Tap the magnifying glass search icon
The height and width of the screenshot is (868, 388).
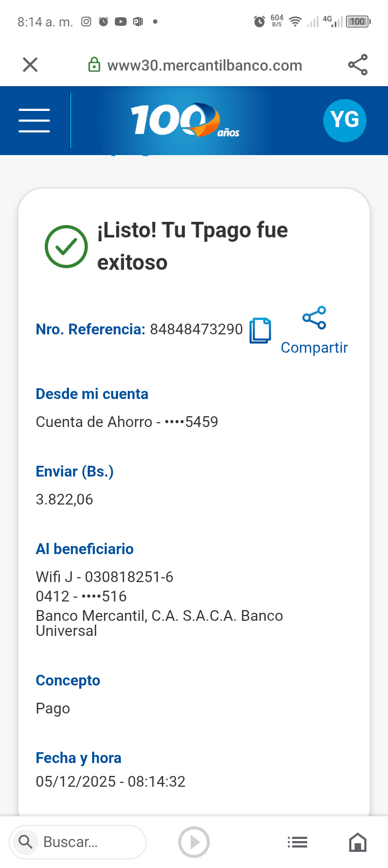tap(25, 842)
